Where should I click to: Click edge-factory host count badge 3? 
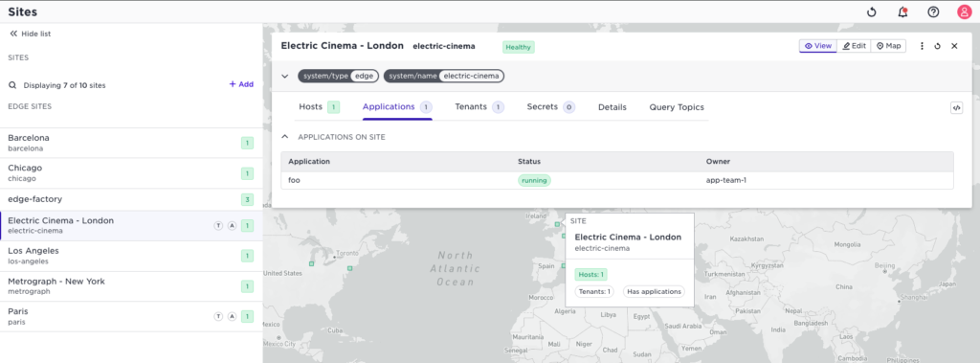[x=248, y=199]
